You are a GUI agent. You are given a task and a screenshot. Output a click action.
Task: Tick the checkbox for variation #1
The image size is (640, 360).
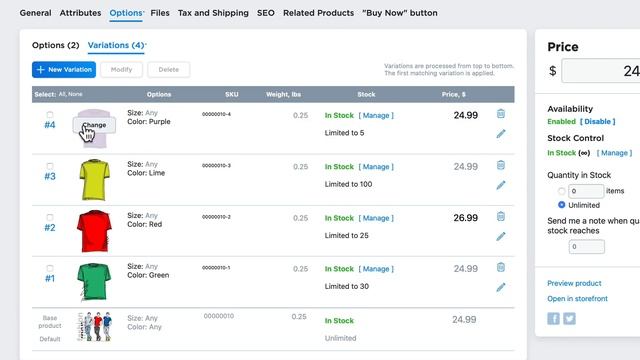pyautogui.click(x=50, y=268)
